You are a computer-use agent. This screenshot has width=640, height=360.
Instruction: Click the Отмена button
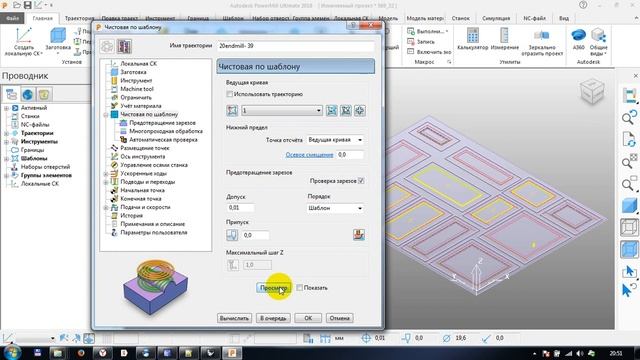(x=340, y=318)
